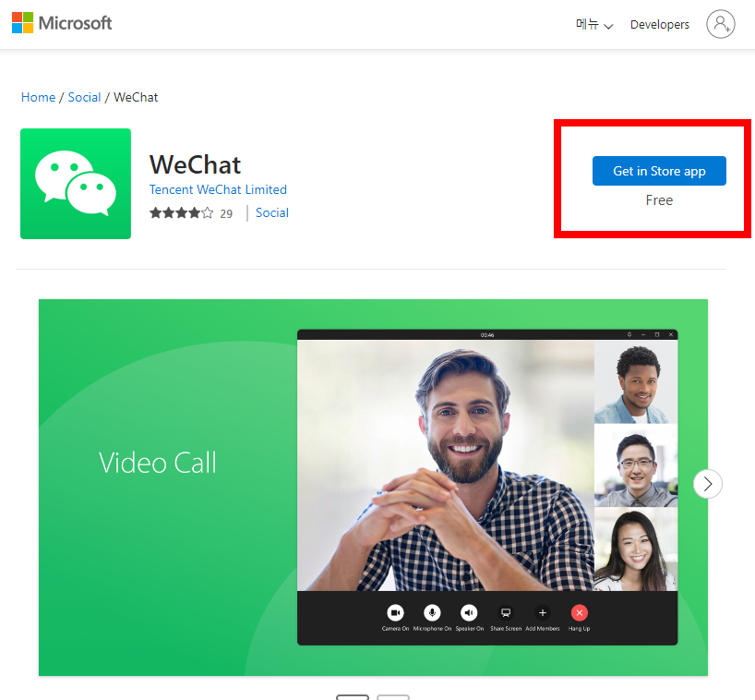
Task: Click the Free price label
Action: (x=659, y=199)
